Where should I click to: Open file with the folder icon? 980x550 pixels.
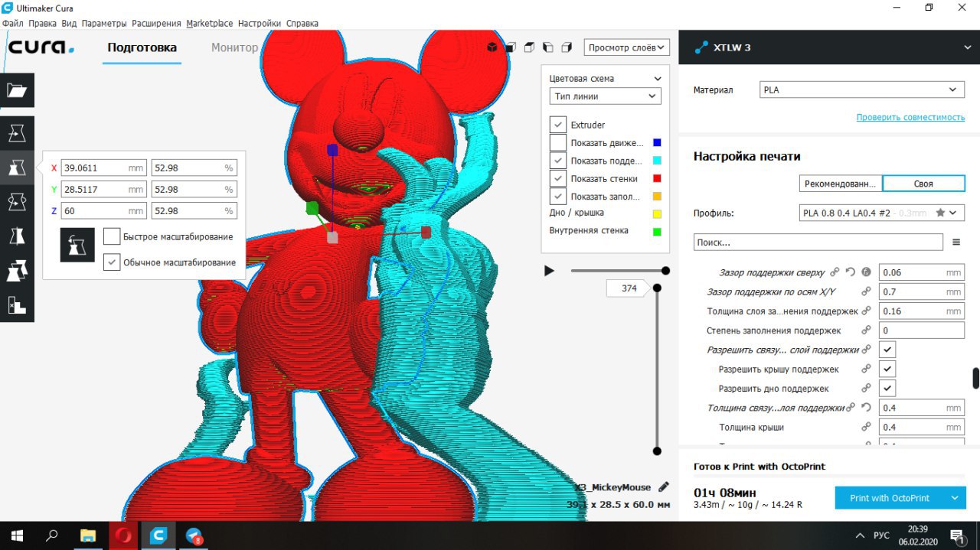(x=17, y=90)
